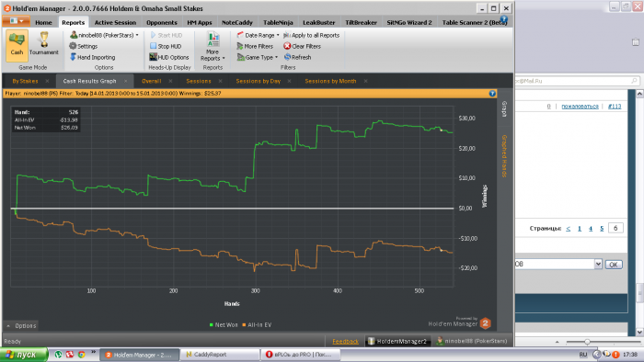Image resolution: width=644 pixels, height=362 pixels.
Task: Switch to Home ribbon tab
Action: [43, 23]
